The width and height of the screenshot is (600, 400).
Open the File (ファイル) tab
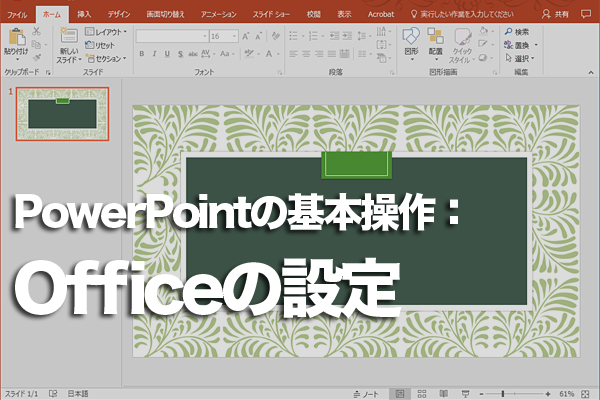(17, 15)
